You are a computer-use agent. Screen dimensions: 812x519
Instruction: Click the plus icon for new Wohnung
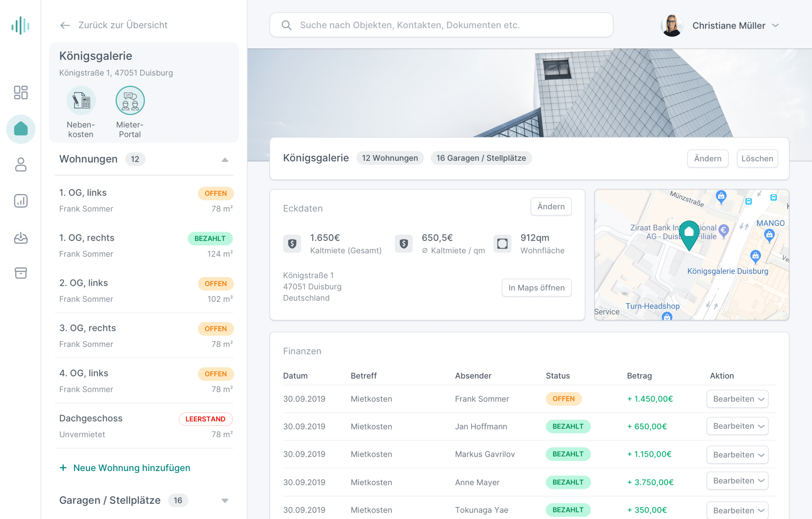pos(63,468)
